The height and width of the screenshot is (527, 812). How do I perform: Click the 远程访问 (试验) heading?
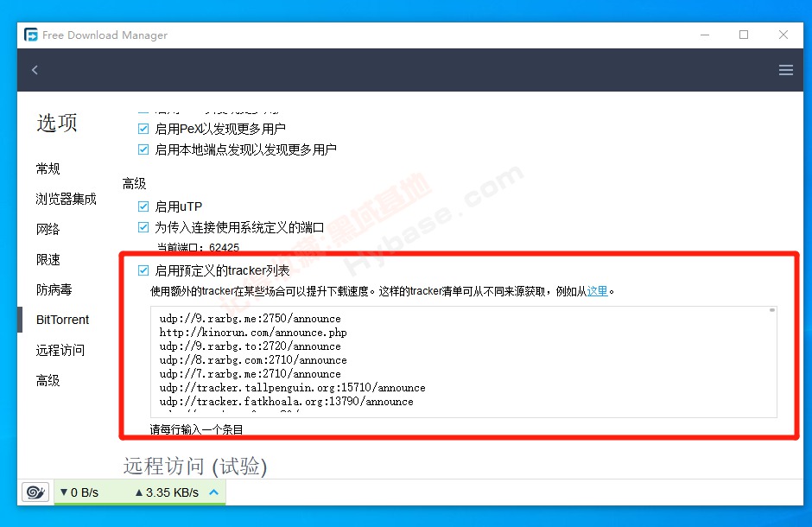click(x=195, y=466)
